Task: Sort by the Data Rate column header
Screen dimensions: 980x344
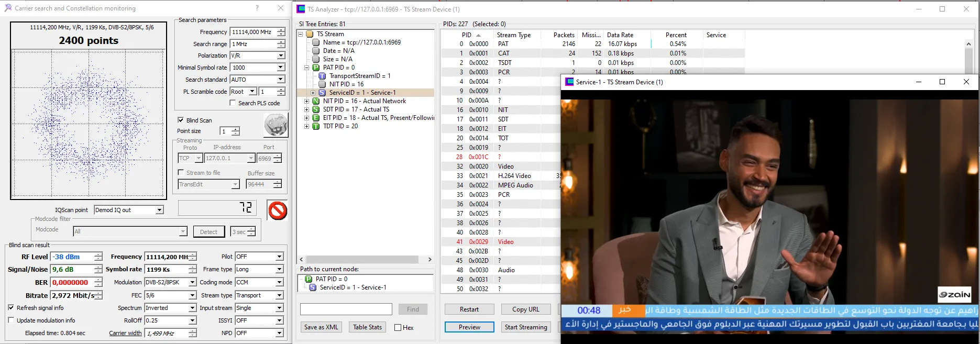Action: [x=620, y=35]
